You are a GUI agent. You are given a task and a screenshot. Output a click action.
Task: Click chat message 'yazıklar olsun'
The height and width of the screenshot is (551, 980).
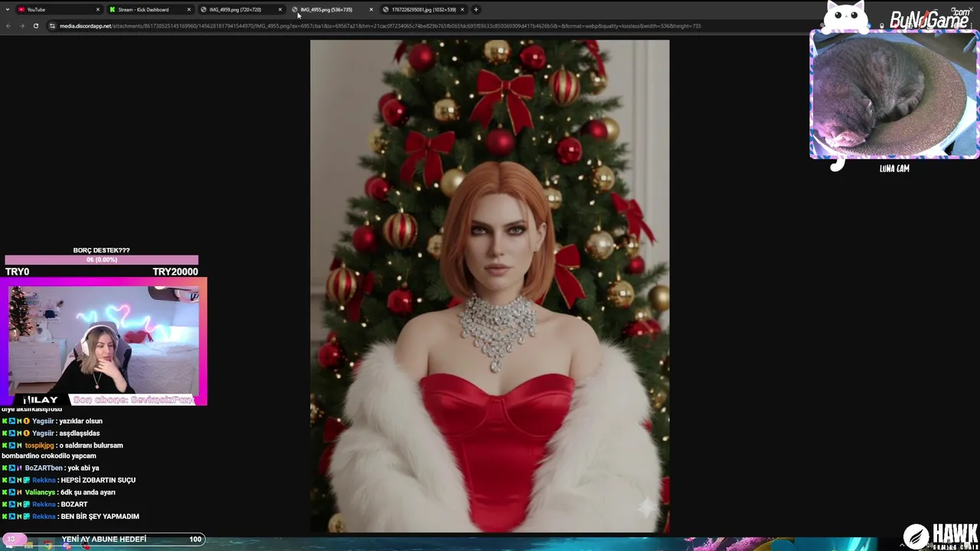pyautogui.click(x=80, y=421)
